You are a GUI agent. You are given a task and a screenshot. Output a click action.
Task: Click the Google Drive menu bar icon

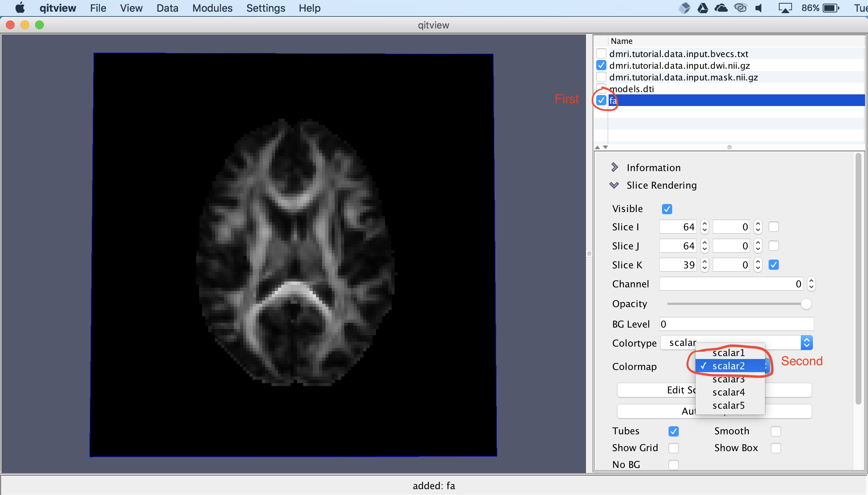tap(703, 8)
